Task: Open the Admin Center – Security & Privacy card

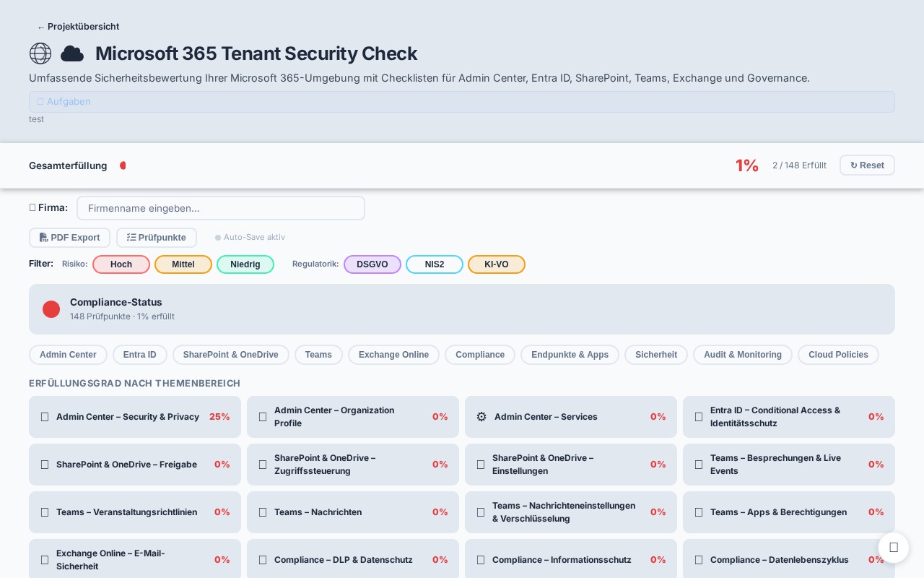Action: [135, 417]
